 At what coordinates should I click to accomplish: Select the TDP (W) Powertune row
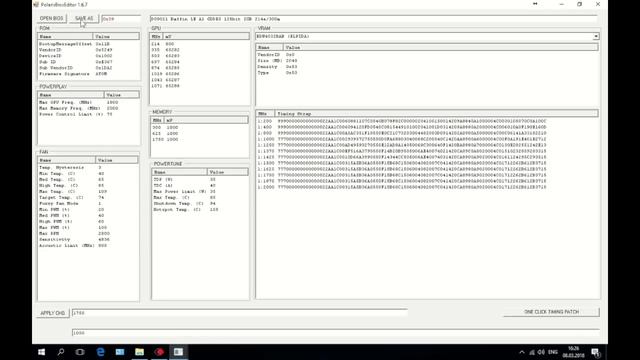click(200, 179)
